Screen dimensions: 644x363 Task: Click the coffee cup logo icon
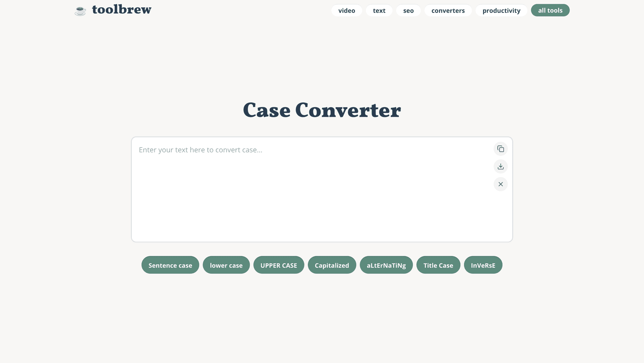pyautogui.click(x=80, y=10)
